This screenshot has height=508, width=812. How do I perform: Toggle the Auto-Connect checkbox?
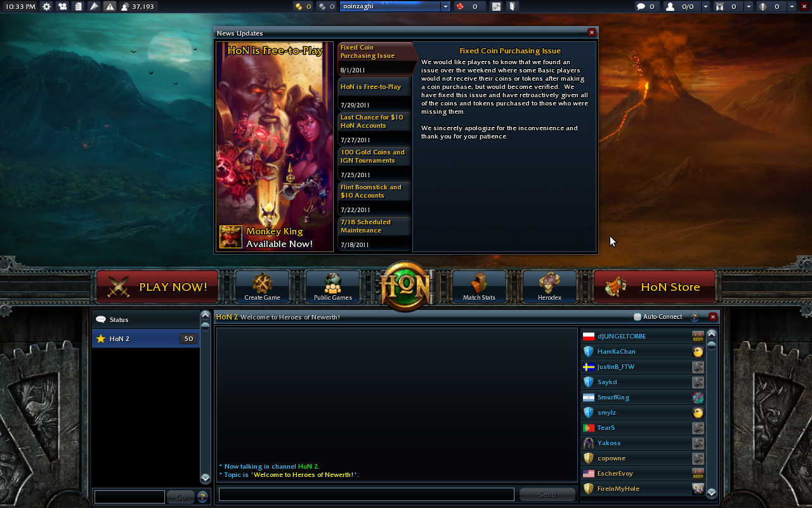tap(638, 317)
